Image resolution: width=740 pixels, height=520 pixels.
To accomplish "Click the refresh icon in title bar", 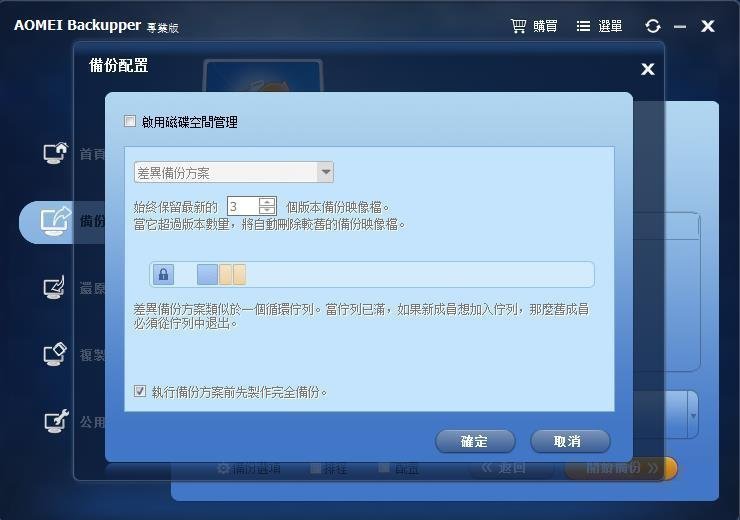I will [653, 26].
